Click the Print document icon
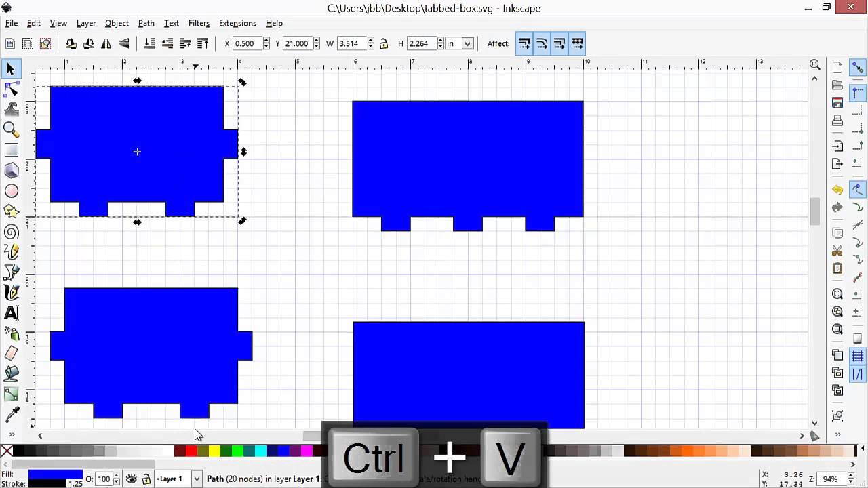 837,121
